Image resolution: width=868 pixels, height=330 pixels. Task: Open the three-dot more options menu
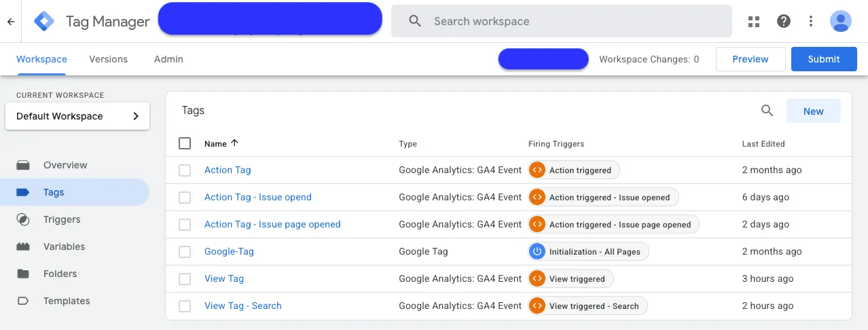pos(811,21)
